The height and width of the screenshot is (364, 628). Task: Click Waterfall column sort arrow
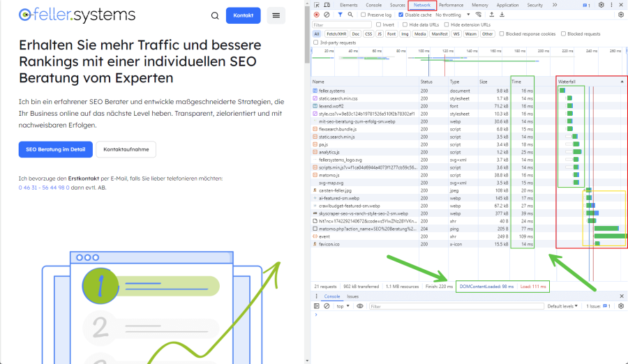pyautogui.click(x=622, y=82)
